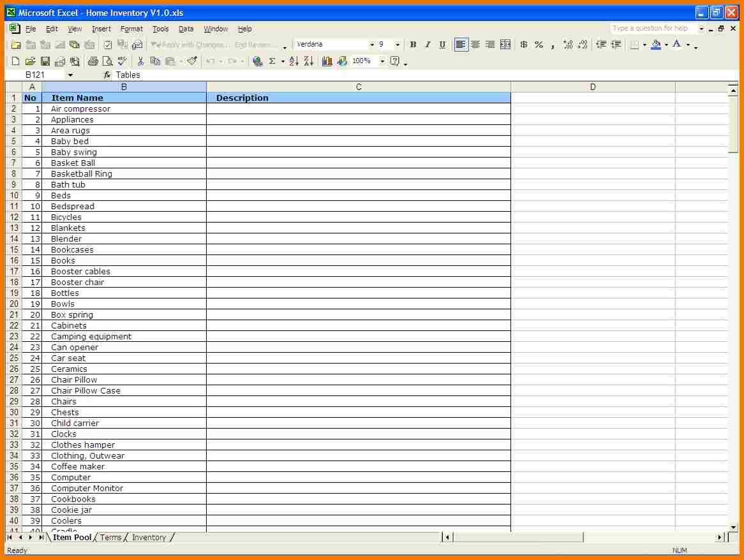Open the Verdana font dropdown

(x=372, y=45)
